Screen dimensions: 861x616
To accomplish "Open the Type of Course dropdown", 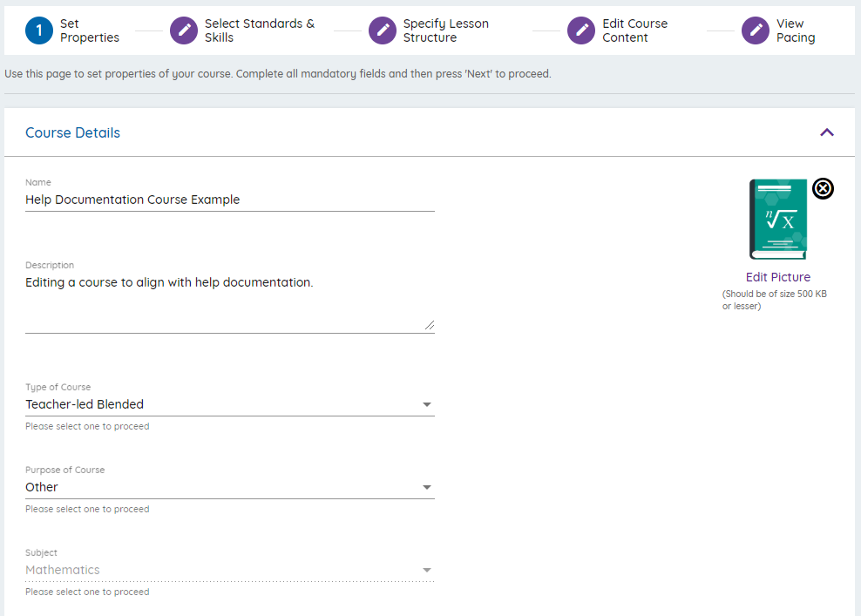I will [229, 404].
